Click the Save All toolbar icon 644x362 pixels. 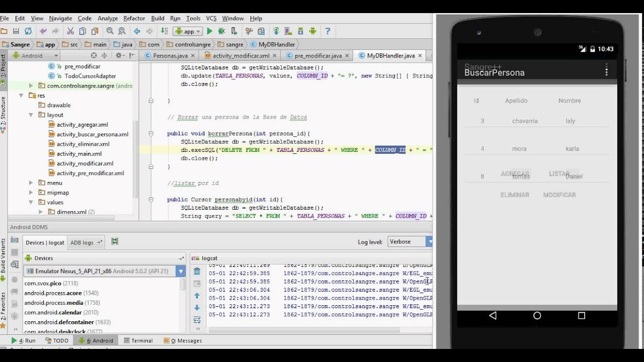(16, 31)
